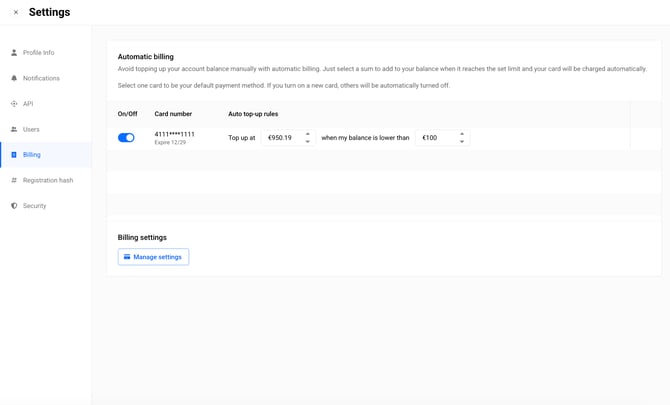The image size is (670, 405).
Task: Close the Settings page with X icon
Action: tap(16, 12)
